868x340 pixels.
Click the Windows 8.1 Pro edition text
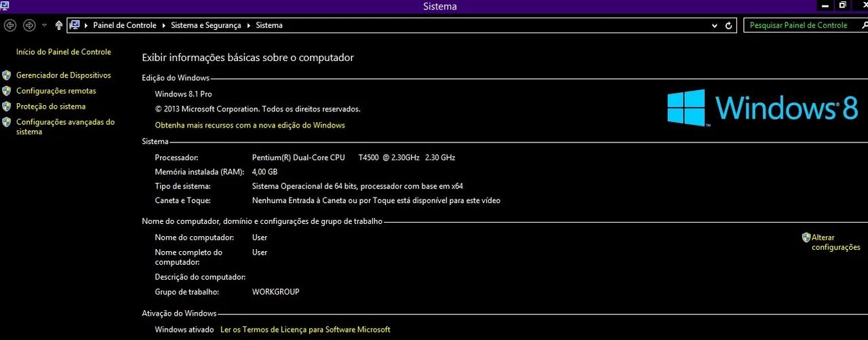pyautogui.click(x=184, y=94)
